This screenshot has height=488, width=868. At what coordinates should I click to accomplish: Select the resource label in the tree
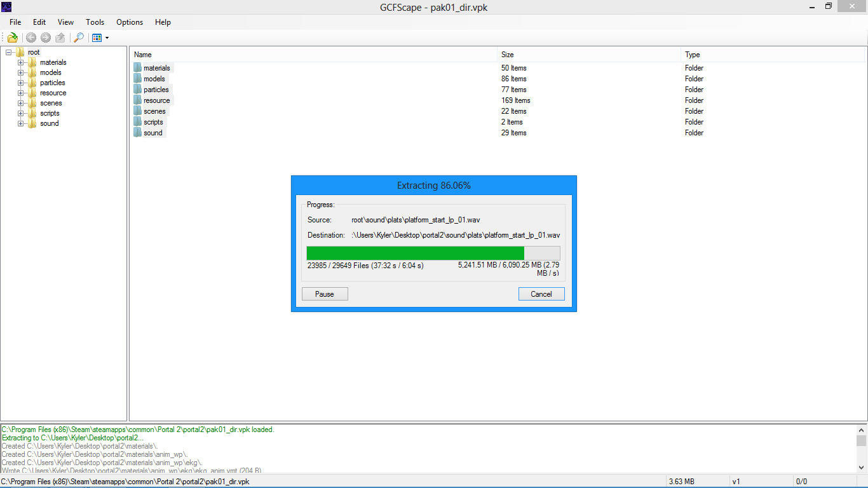(53, 93)
